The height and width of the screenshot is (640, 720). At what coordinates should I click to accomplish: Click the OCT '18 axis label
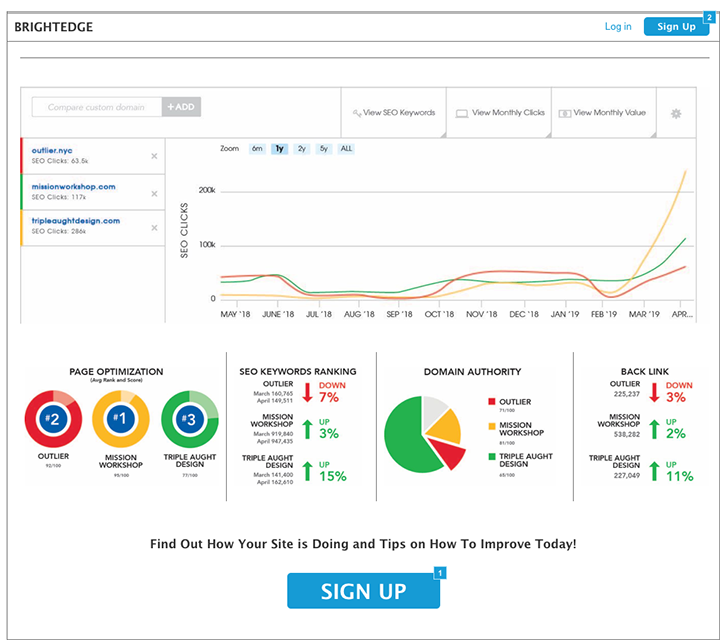tap(439, 314)
